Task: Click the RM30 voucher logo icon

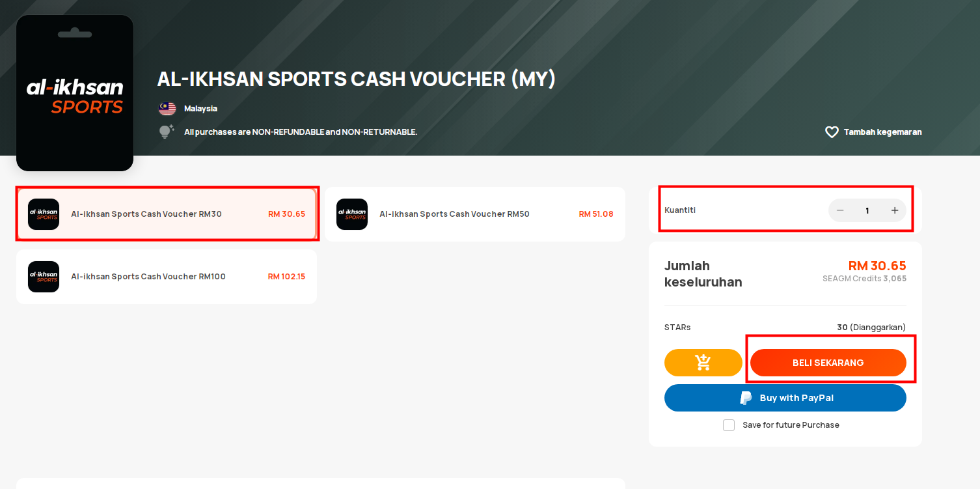Action: [x=44, y=214]
